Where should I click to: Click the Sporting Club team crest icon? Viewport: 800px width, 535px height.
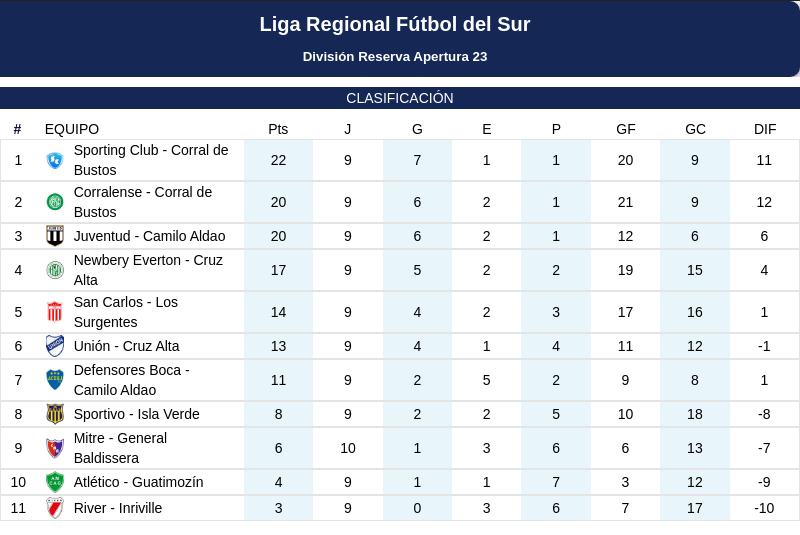pos(55,160)
